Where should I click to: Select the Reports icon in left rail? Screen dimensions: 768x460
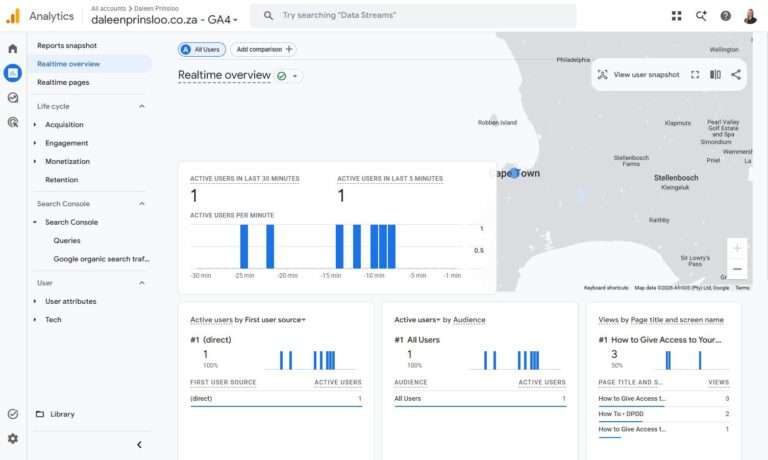pyautogui.click(x=13, y=73)
